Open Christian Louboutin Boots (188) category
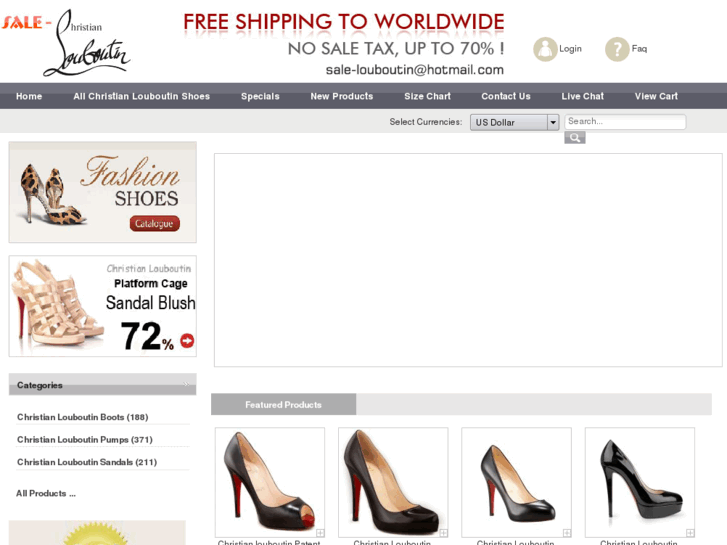727x545 pixels. coord(83,417)
